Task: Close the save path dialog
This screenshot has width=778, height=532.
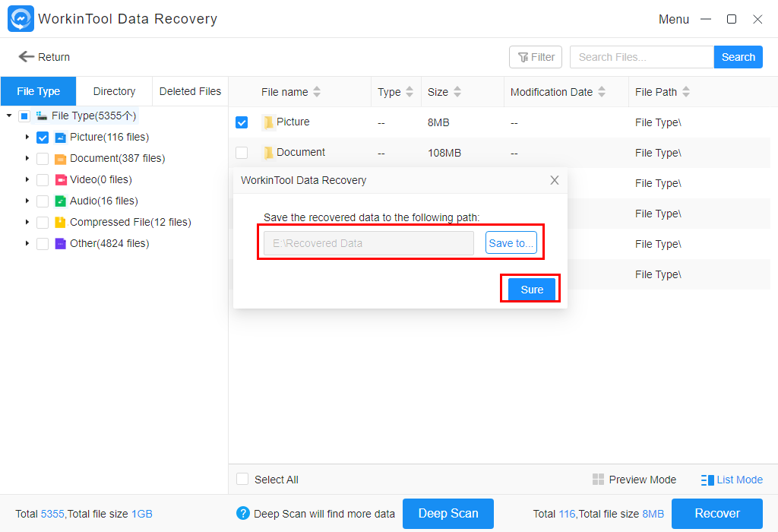Action: coord(555,180)
